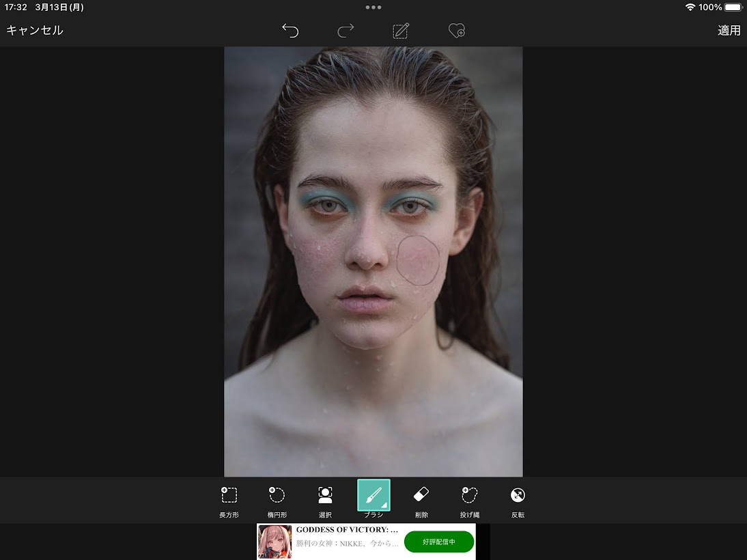
Task: Tap the battery indicator in status bar
Action: (x=733, y=7)
